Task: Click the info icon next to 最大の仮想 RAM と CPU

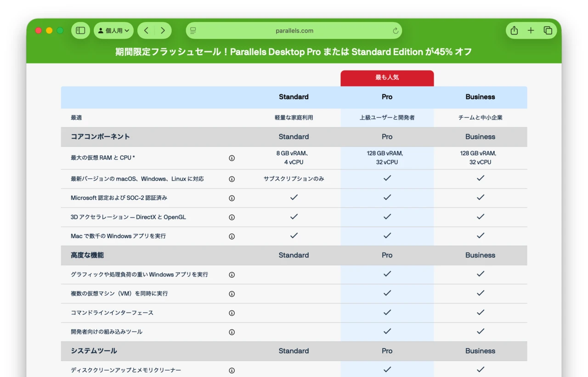Action: click(232, 158)
